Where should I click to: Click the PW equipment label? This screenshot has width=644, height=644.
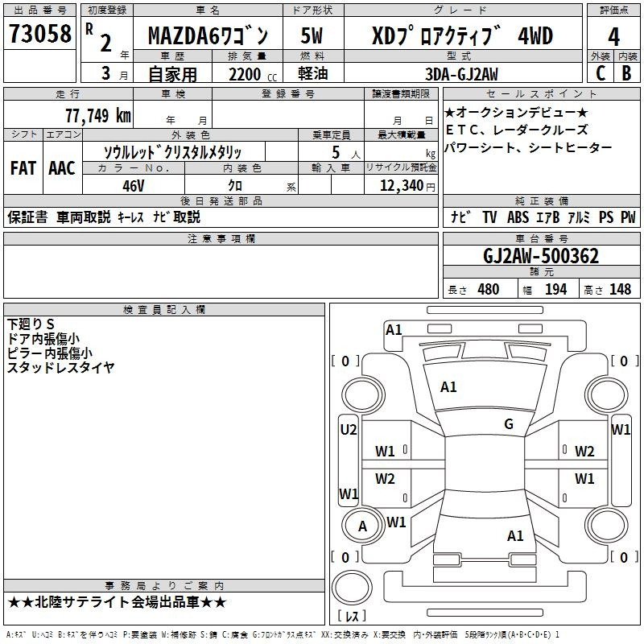coord(628,217)
